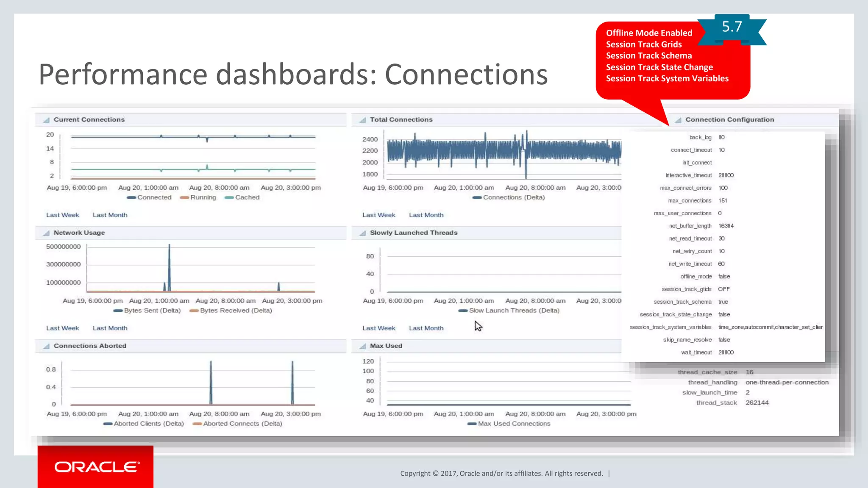Toggle the Connections (Delta) legend entry
This screenshot has height=488, width=868.
click(x=509, y=197)
